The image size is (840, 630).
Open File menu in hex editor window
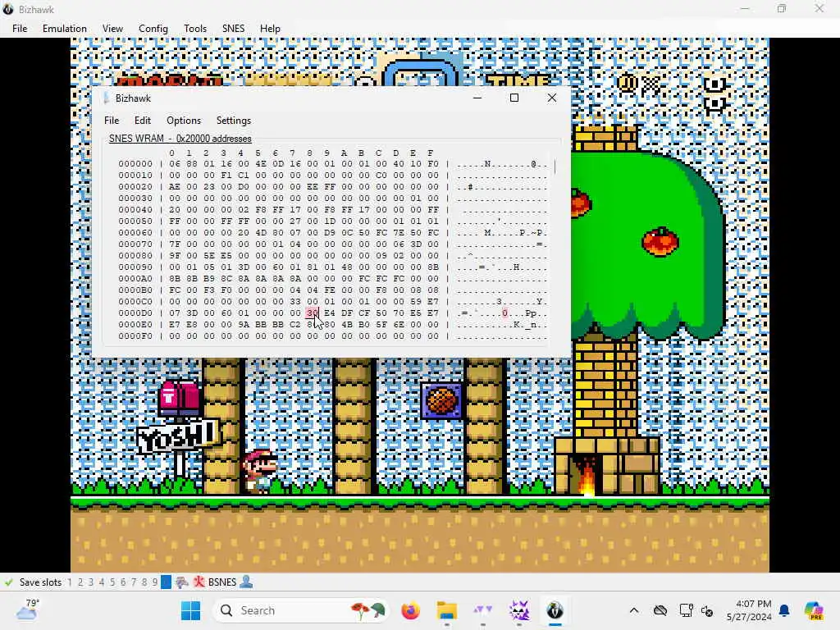tap(112, 121)
